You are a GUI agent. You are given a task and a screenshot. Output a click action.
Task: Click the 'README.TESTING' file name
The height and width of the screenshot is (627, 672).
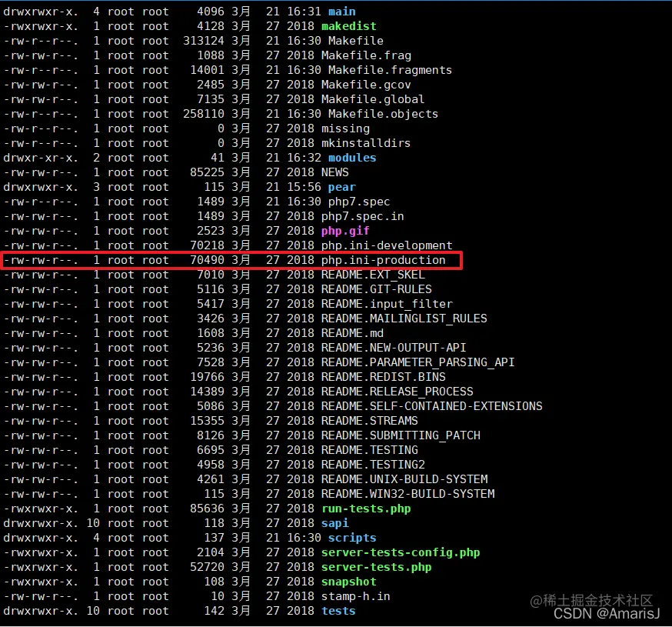click(x=369, y=450)
